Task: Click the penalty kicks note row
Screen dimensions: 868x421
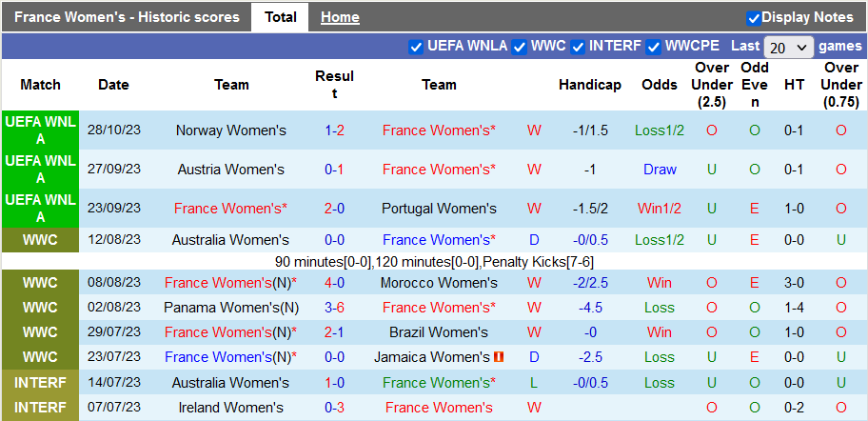Action: pos(434,261)
